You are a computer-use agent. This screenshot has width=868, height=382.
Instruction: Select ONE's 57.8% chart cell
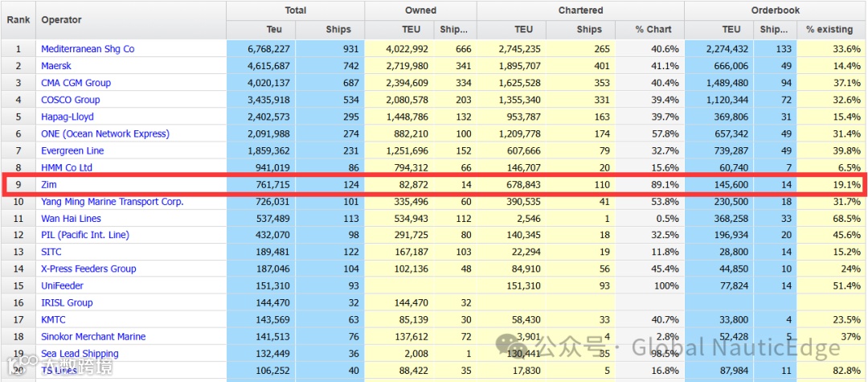650,133
